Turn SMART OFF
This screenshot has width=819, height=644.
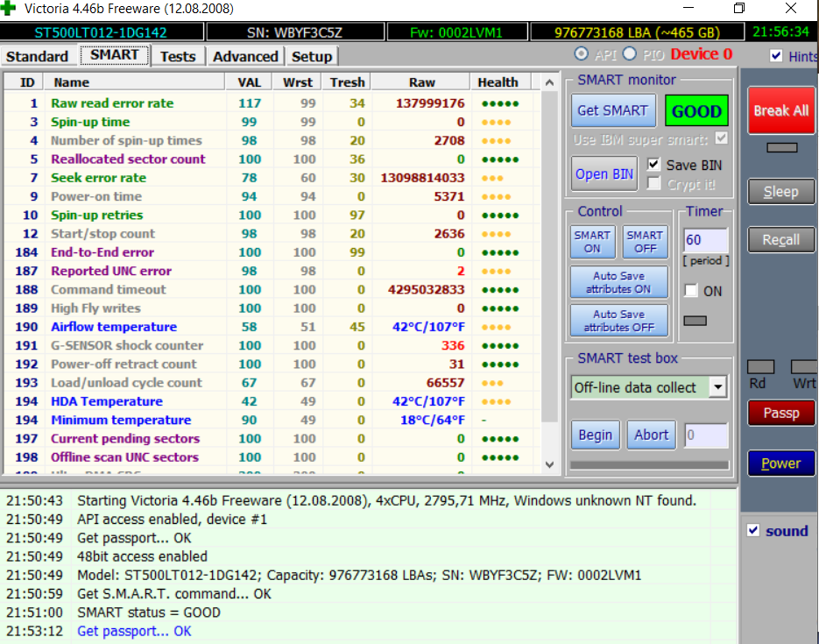click(645, 242)
